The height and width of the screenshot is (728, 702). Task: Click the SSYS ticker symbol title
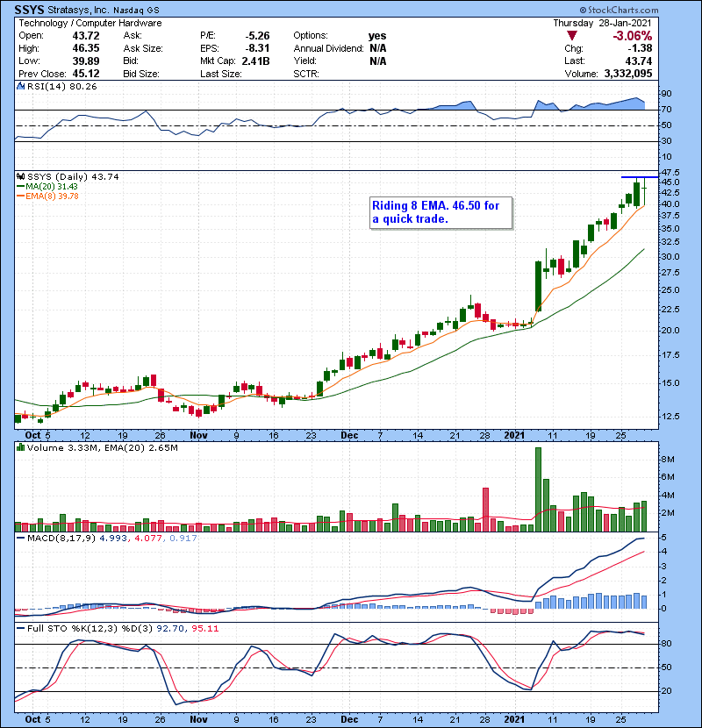(x=29, y=10)
